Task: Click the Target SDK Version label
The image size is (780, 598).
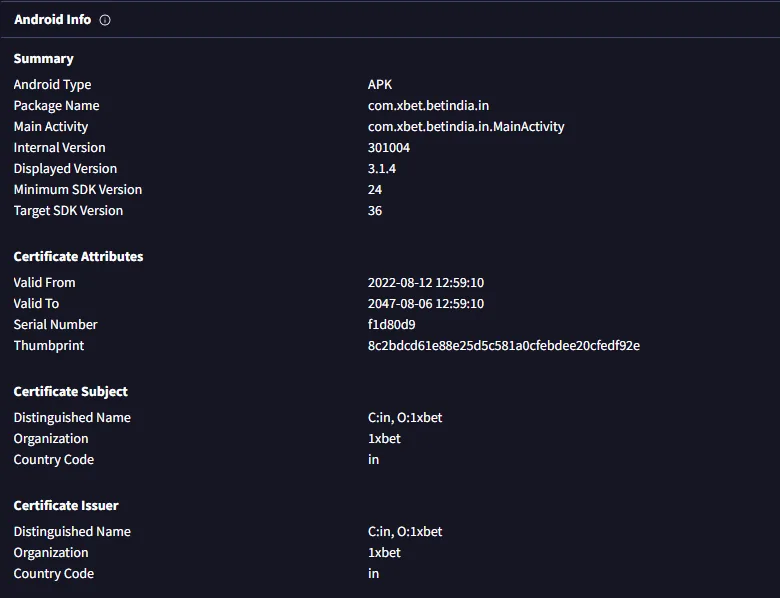Action: (68, 210)
